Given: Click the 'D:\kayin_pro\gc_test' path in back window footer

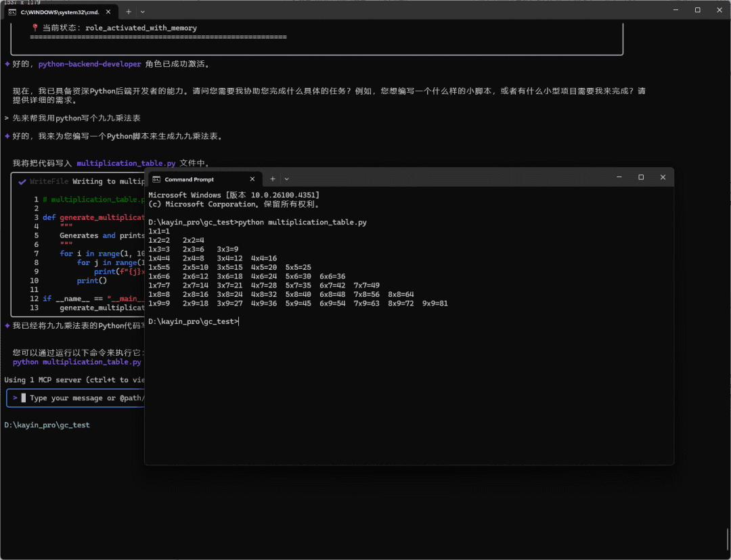Looking at the screenshot, I should pos(47,425).
